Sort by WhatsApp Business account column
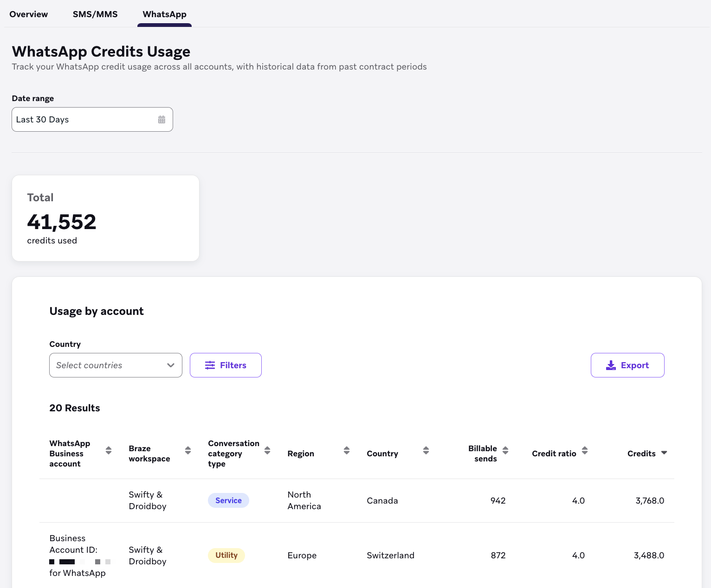 point(109,450)
